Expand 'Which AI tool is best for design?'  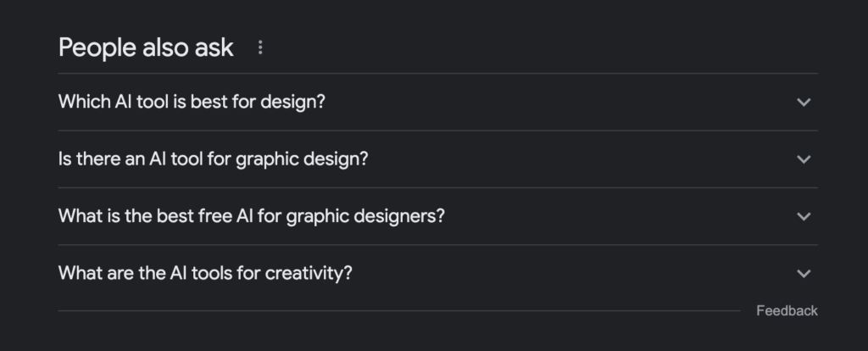pos(438,102)
